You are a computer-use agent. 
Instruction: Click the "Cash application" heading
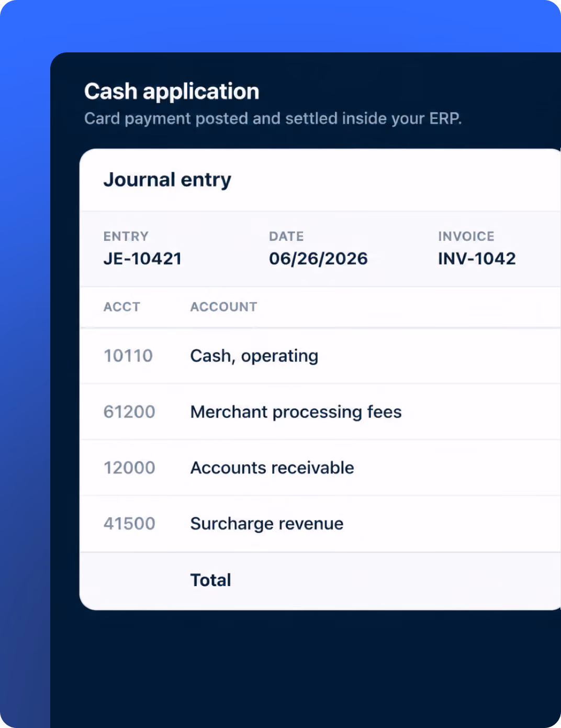click(x=172, y=92)
